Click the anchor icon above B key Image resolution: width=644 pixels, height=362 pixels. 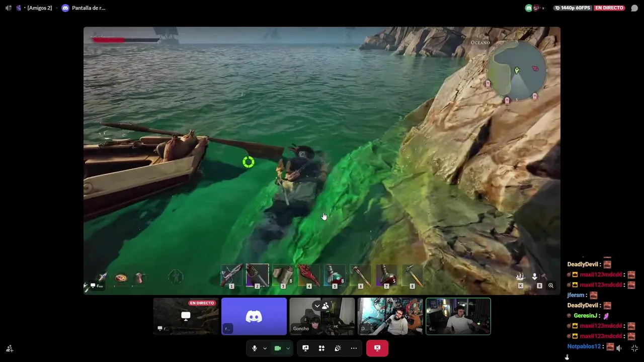(534, 276)
